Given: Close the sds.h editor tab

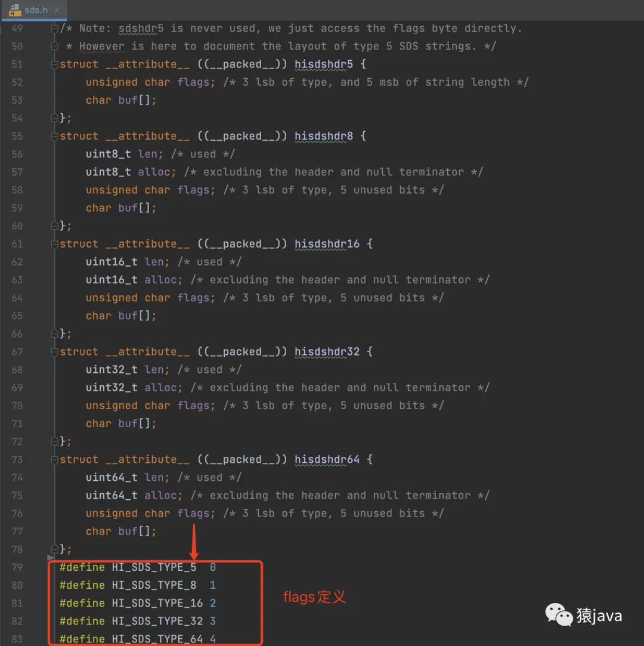Looking at the screenshot, I should pos(57,10).
